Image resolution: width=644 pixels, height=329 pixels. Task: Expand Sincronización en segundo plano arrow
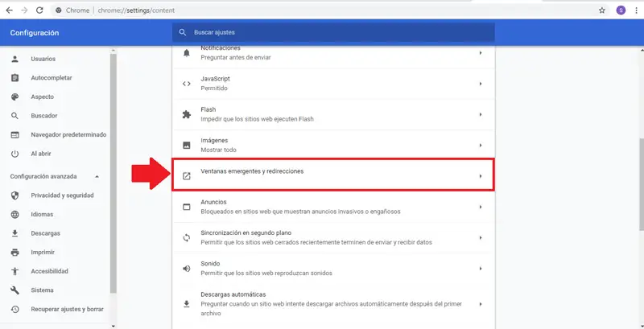pos(480,237)
